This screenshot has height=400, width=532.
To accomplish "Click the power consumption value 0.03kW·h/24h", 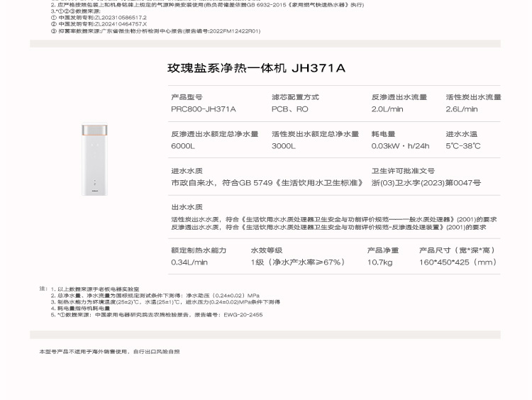I will tap(400, 146).
